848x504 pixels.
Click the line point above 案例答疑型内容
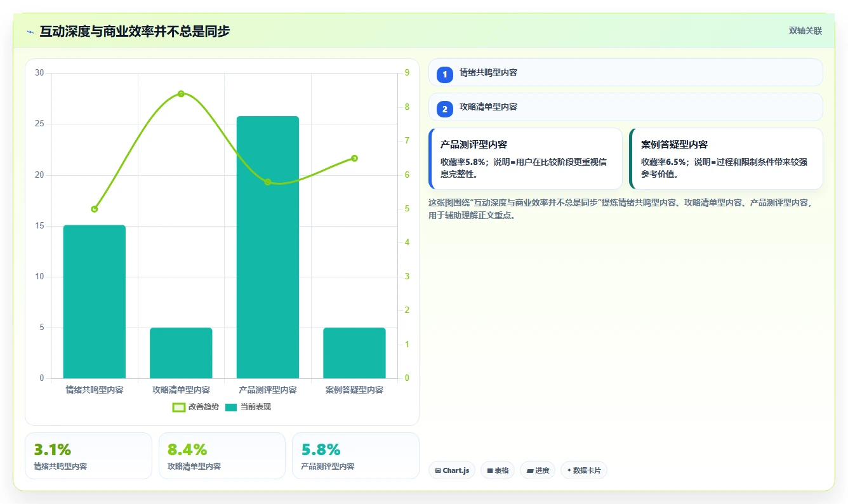(x=354, y=158)
